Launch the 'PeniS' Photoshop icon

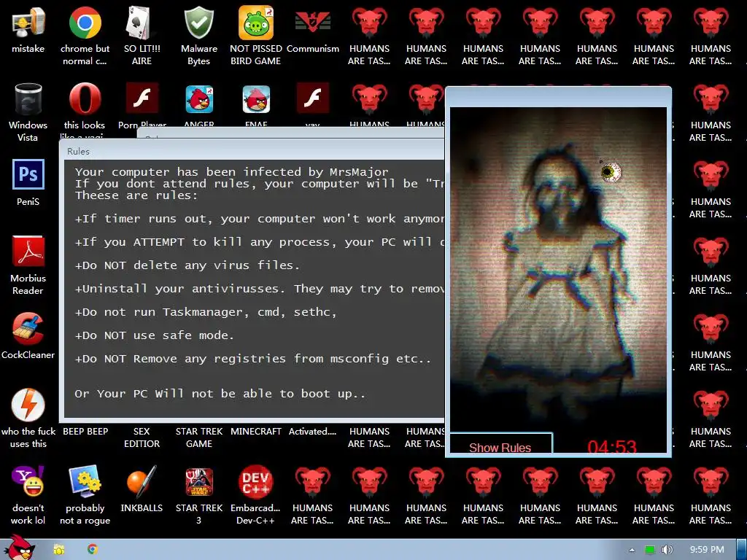coord(28,174)
